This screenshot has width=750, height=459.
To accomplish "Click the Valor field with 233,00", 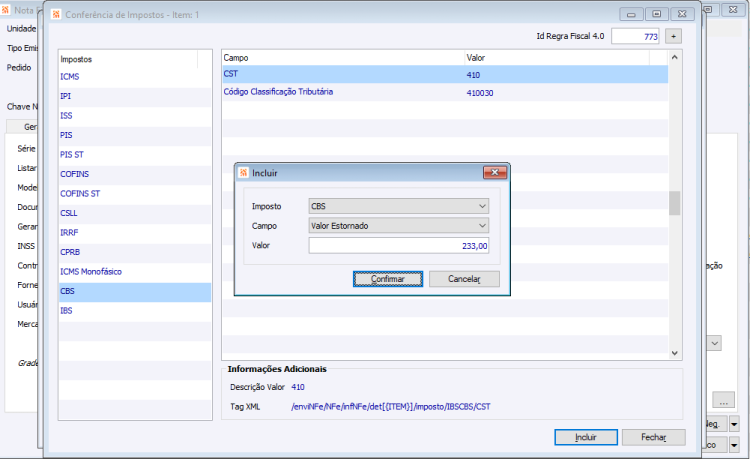I will (x=398, y=246).
